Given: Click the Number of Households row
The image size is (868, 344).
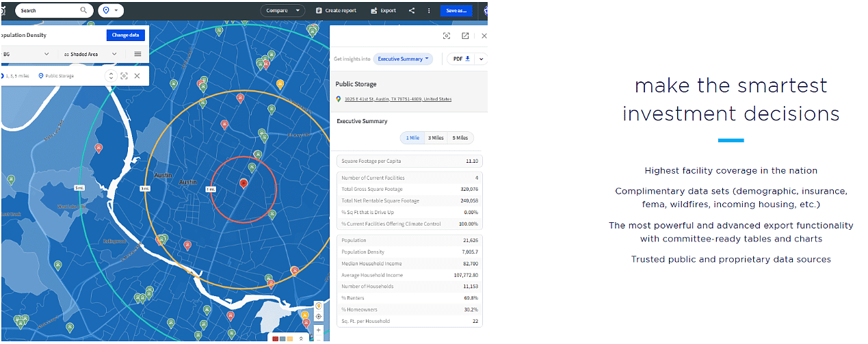Looking at the screenshot, I should (x=410, y=287).
